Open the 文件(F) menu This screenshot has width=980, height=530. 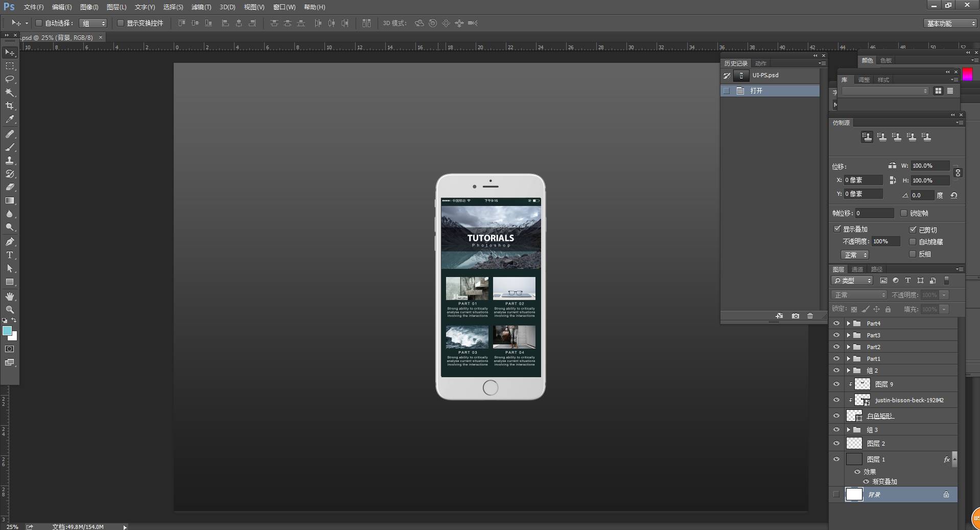pos(34,7)
